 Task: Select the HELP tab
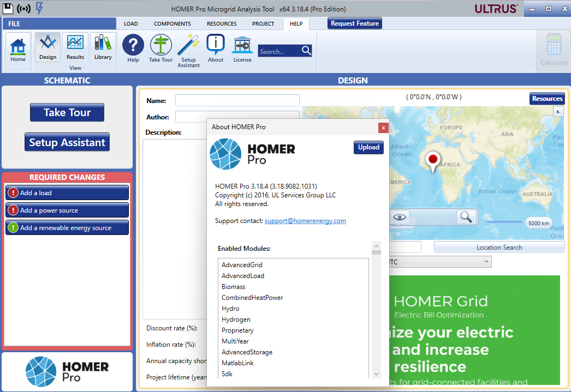296,23
